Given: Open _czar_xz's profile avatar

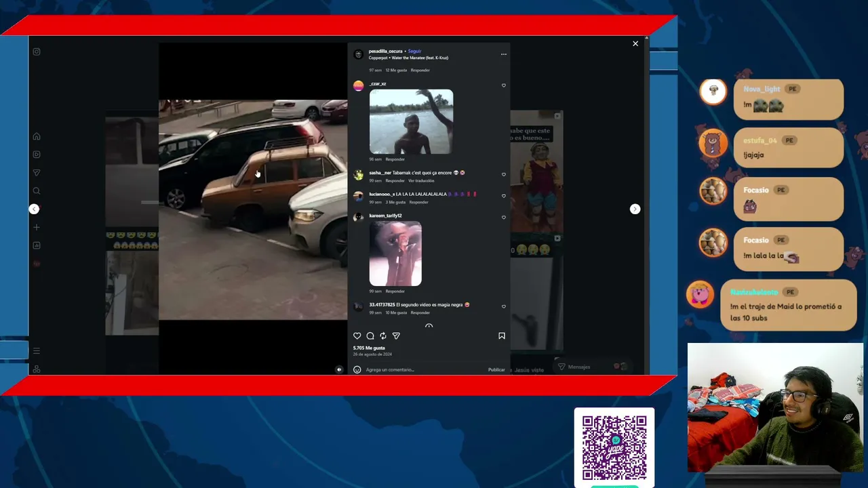Looking at the screenshot, I should coord(358,86).
